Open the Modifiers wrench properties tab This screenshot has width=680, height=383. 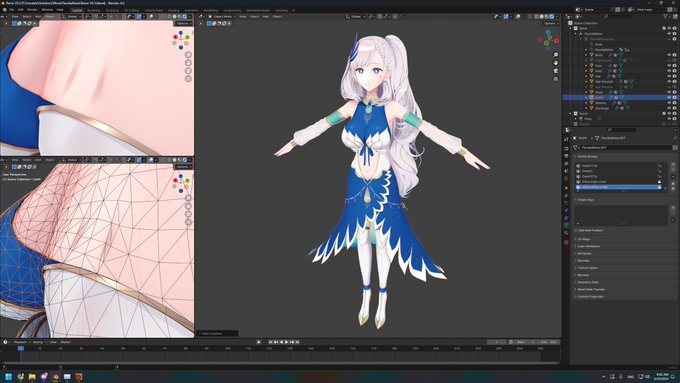[566, 196]
